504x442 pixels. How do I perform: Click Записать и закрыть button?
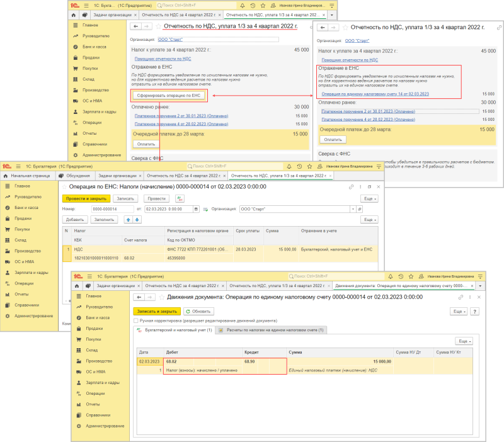click(x=157, y=311)
